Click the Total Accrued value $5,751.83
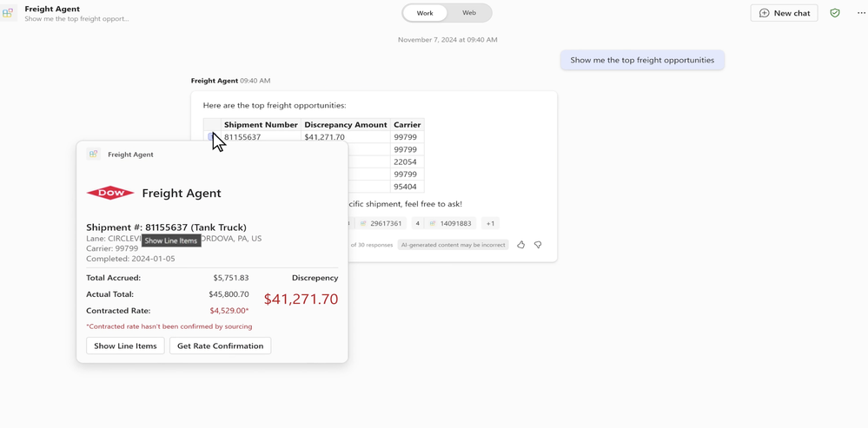This screenshot has height=428, width=868. [x=231, y=278]
